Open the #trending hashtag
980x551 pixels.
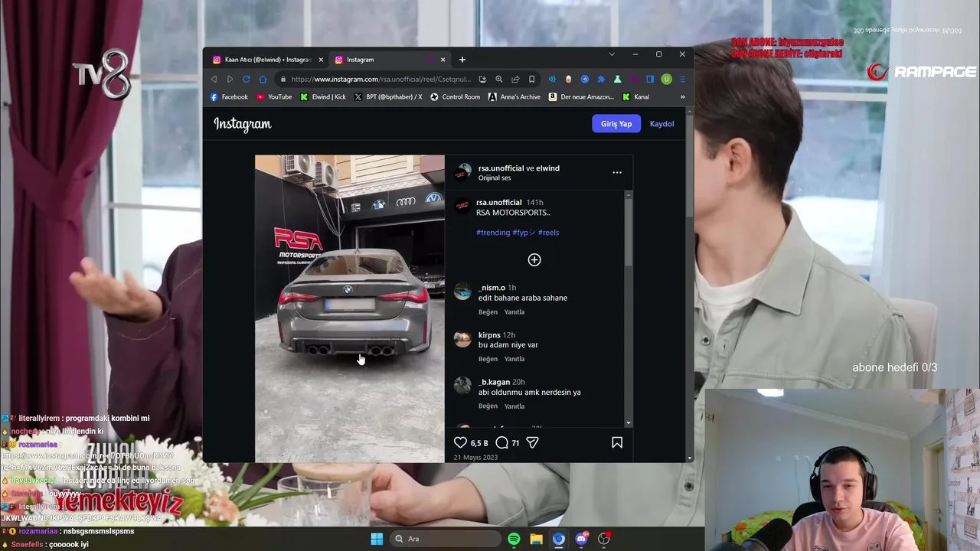coord(493,233)
